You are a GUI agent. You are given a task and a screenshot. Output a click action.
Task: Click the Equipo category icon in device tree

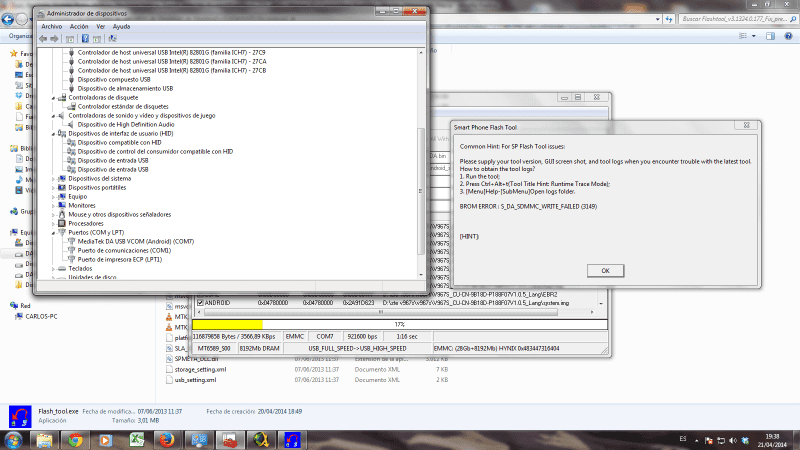pos(62,196)
